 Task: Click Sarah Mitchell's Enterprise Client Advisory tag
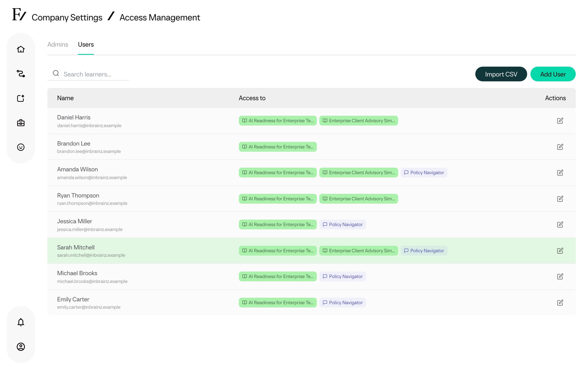358,251
